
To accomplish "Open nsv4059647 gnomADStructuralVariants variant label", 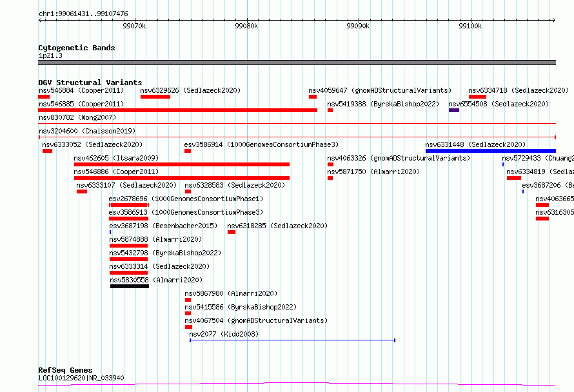I will (380, 90).
